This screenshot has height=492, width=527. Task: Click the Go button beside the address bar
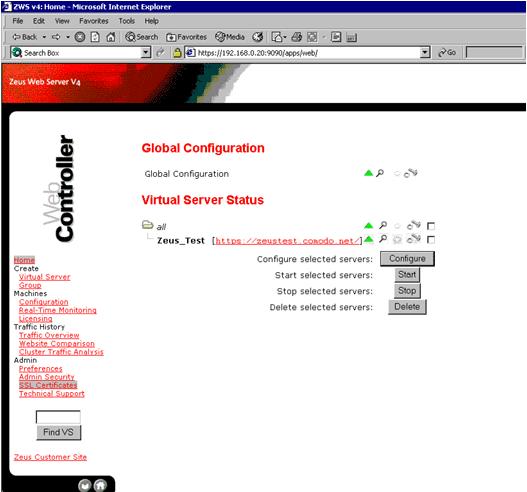(x=447, y=52)
